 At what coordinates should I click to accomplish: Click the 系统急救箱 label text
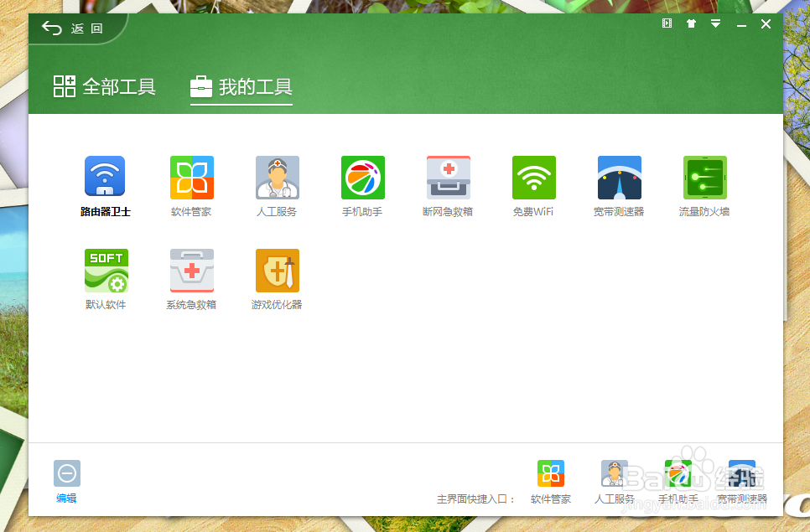(x=191, y=304)
